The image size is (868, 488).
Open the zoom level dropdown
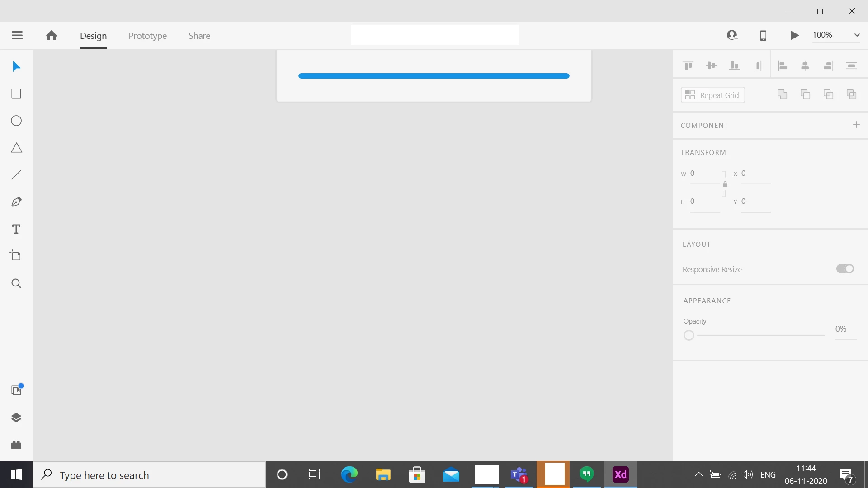[x=856, y=35]
